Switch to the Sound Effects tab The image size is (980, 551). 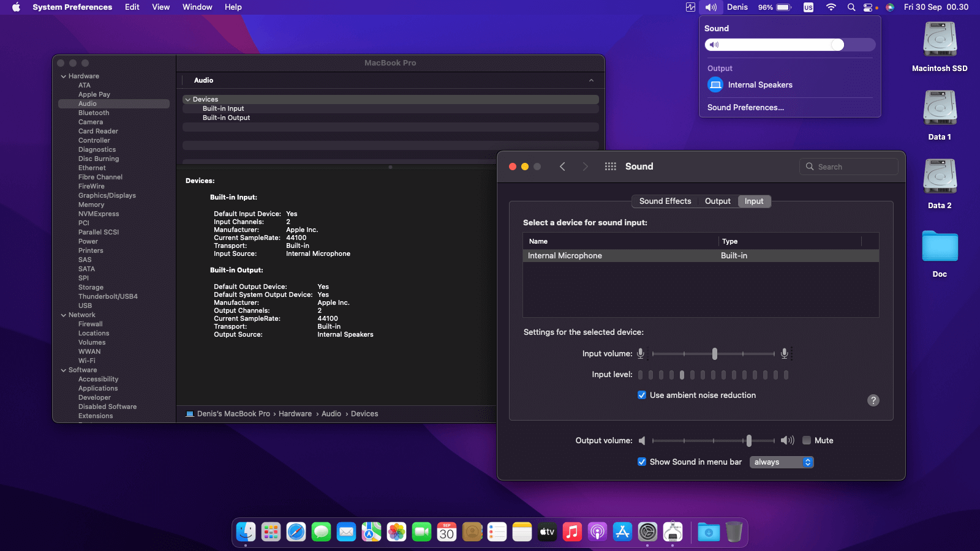click(665, 201)
